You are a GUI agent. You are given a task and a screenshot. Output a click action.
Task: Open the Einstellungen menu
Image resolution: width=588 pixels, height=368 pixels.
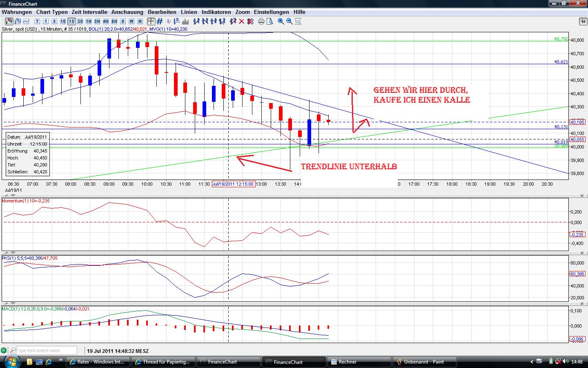[x=272, y=12]
